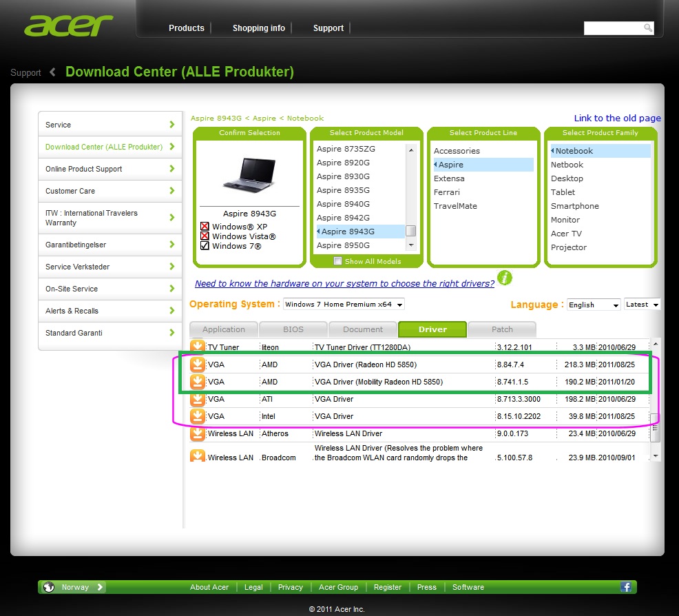The height and width of the screenshot is (616, 679).
Task: Click the arrow next to Alerts & Recalls
Action: [172, 311]
